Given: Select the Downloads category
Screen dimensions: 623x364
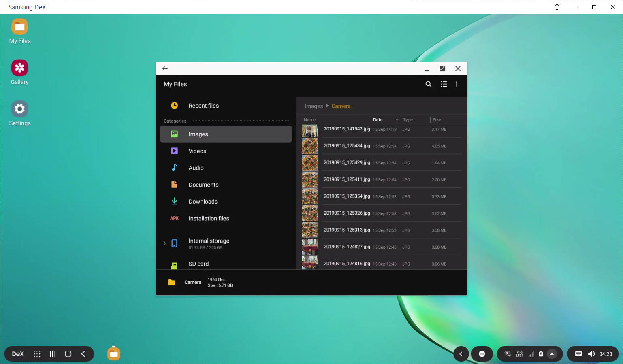Looking at the screenshot, I should [226, 202].
